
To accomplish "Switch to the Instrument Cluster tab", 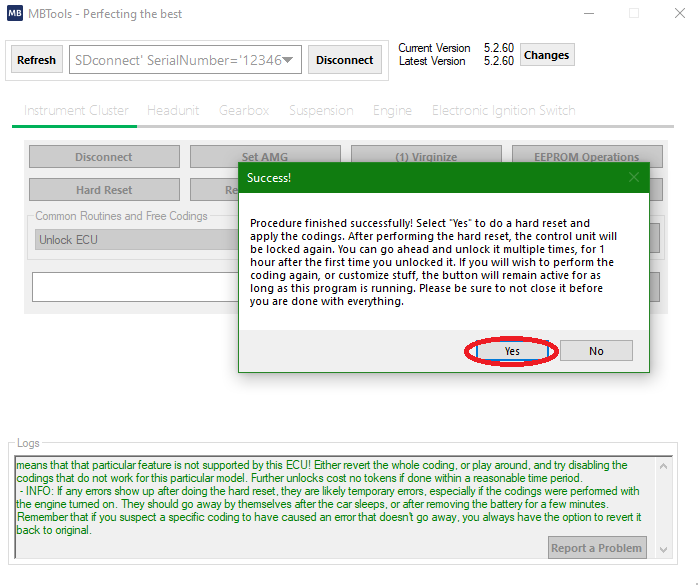I will 76,111.
